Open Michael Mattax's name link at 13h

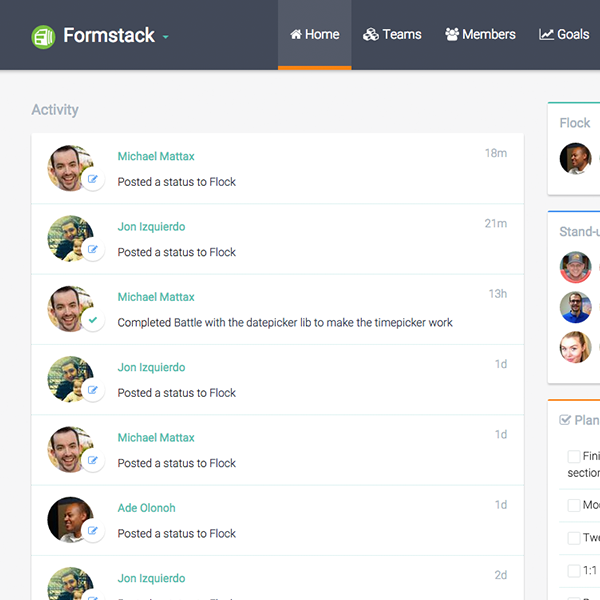(156, 297)
